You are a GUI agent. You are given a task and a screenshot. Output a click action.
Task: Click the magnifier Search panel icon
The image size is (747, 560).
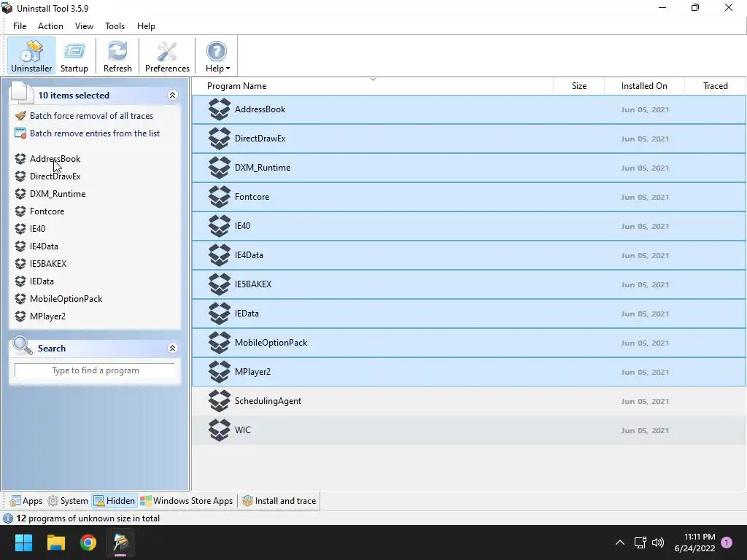point(23,346)
